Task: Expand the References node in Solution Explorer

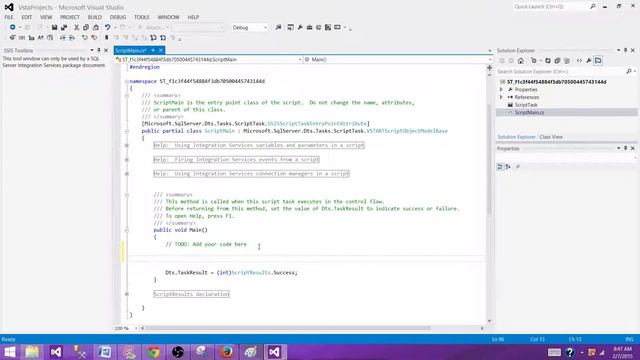Action: tap(502, 97)
